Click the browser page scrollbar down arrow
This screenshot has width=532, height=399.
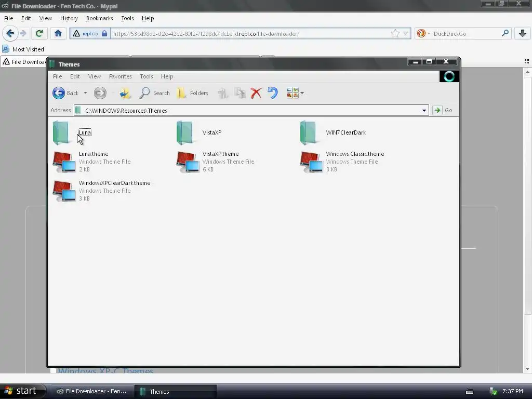click(527, 369)
